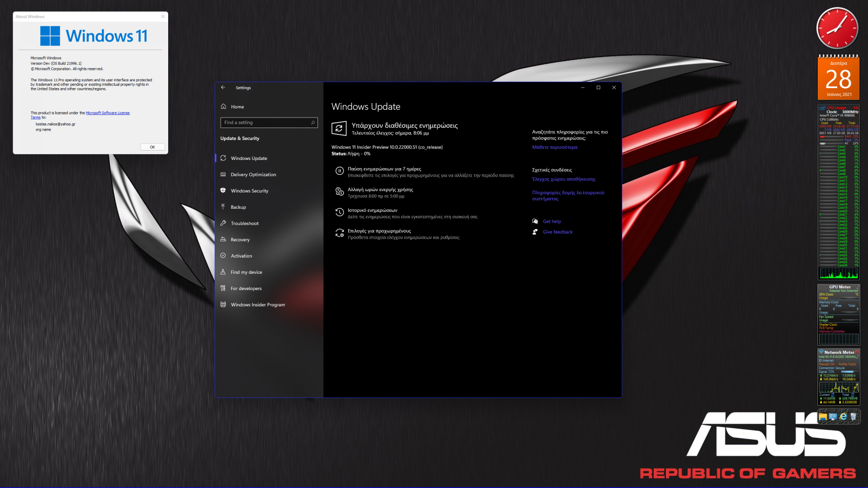
Task: Click the CPU usage history graph
Action: pos(839,273)
